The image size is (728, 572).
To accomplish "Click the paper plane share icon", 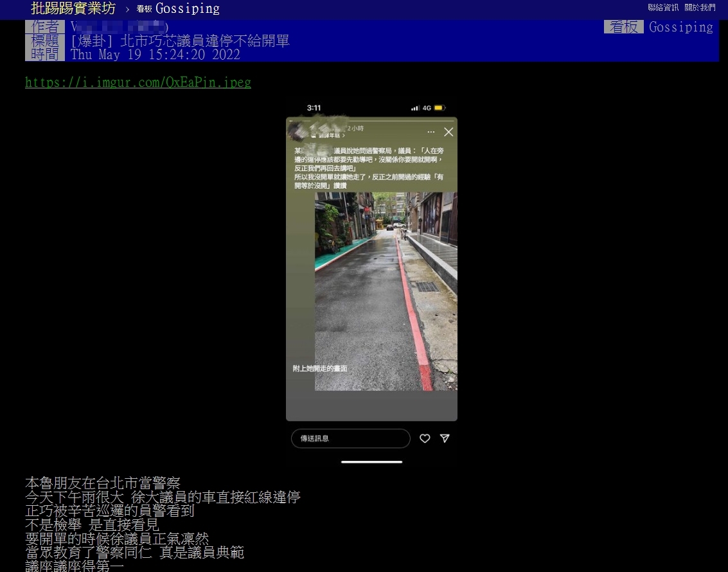I will click(x=445, y=438).
